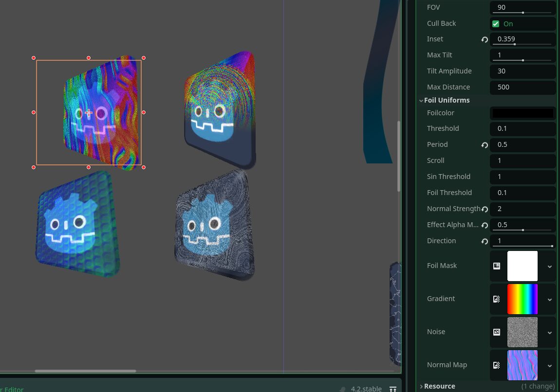Edit the Tilt Amplitude value 30
560x392 pixels.
tap(523, 71)
